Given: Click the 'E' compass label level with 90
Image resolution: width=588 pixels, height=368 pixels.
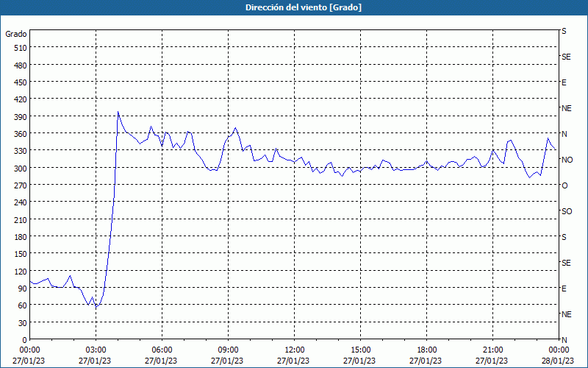Looking at the screenshot, I should [564, 289].
